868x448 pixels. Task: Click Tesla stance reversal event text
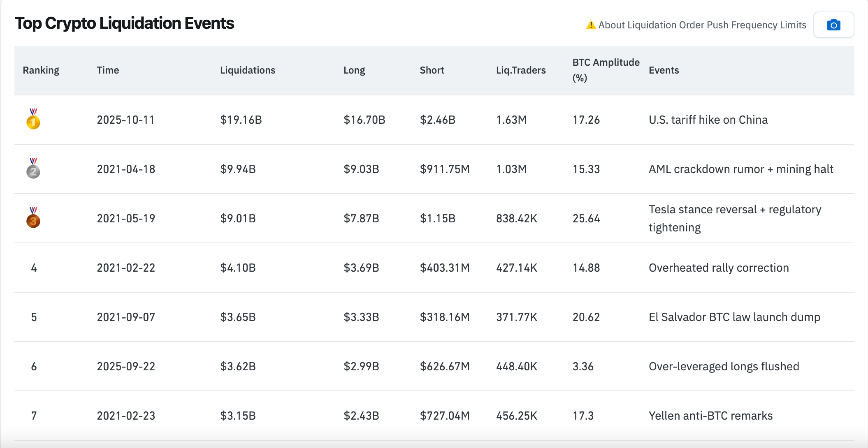735,218
